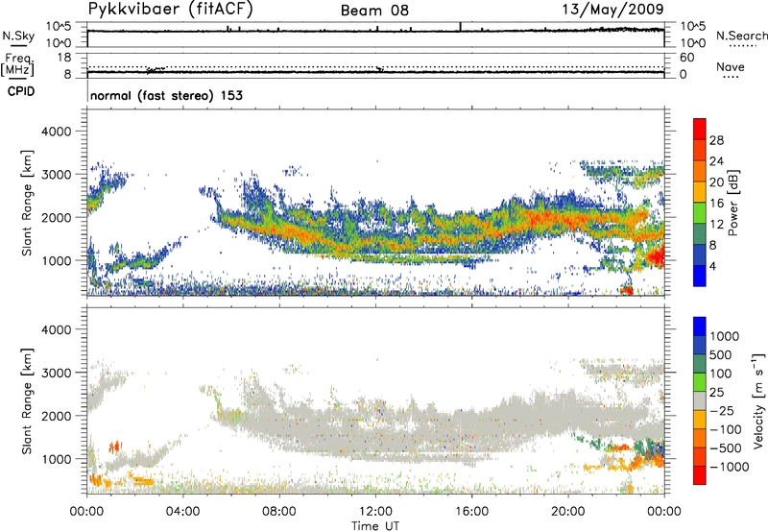Select the 'N.Sky' legend label
Image resolution: width=768 pixels, height=532 pixels.
[18, 36]
